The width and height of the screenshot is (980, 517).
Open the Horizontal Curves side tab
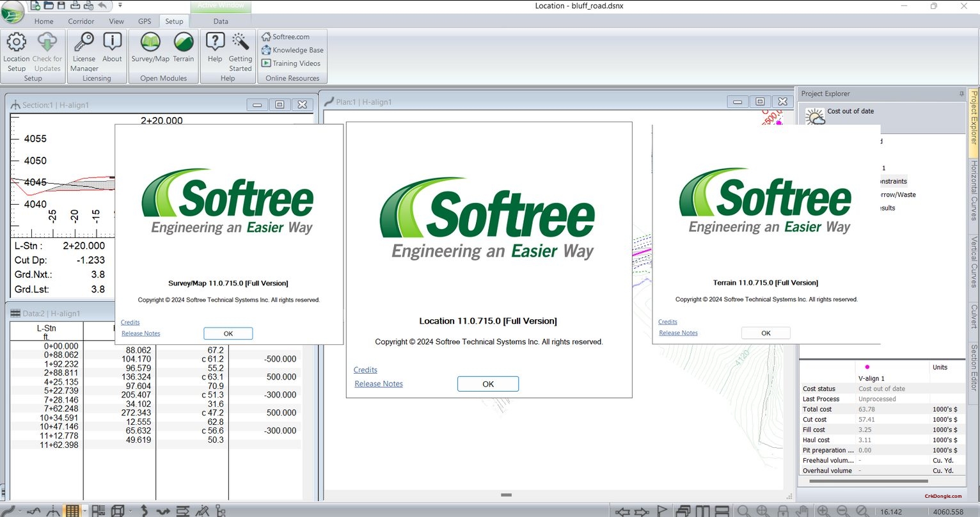pyautogui.click(x=974, y=191)
